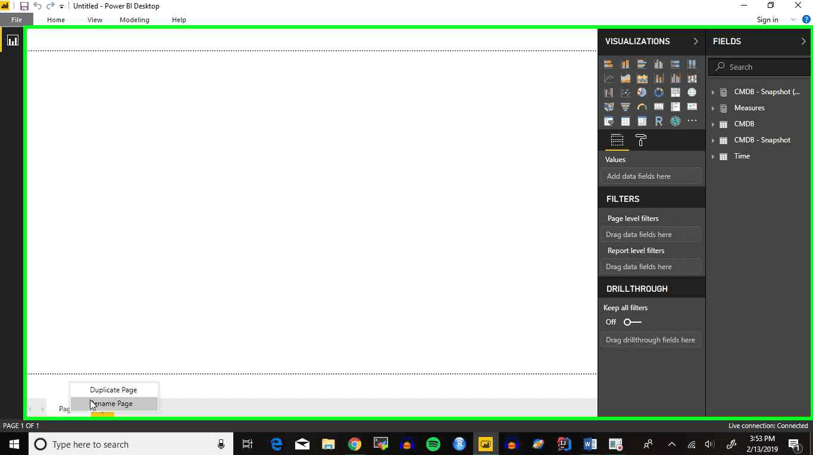The height and width of the screenshot is (455, 815).
Task: Add an ArcGIS Maps visual
Action: point(675,121)
